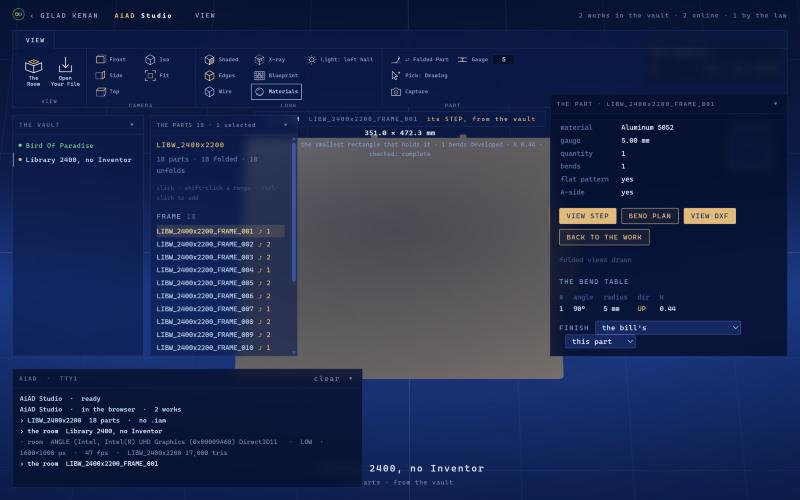800x500 pixels.
Task: Select part LIBW_2400x2200_FRAME_006
Action: [x=220, y=296]
